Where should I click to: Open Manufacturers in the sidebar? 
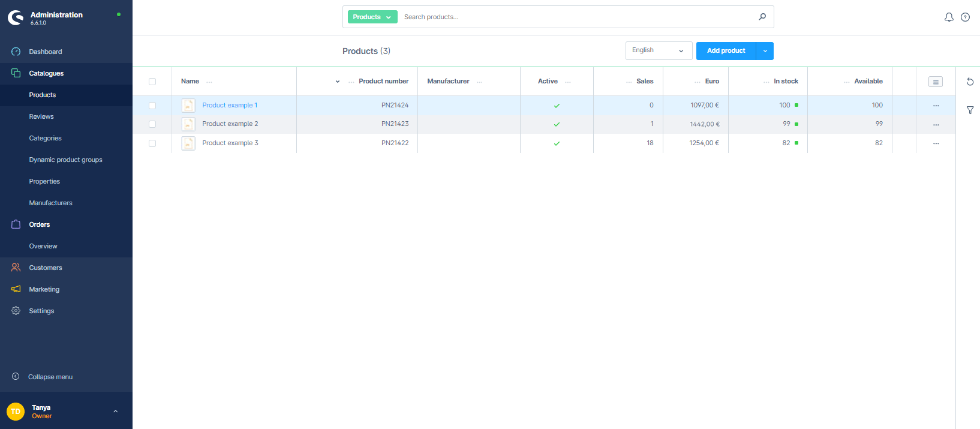[50, 203]
